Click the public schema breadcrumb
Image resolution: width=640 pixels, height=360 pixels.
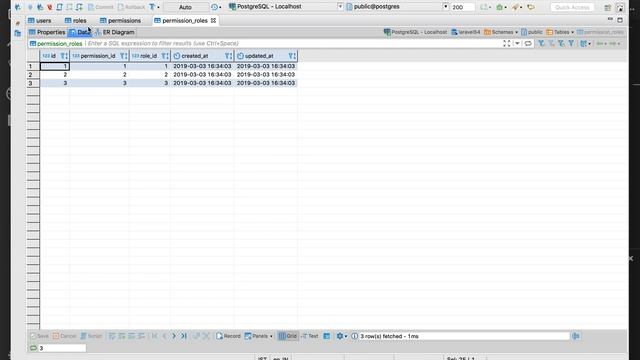(532, 32)
